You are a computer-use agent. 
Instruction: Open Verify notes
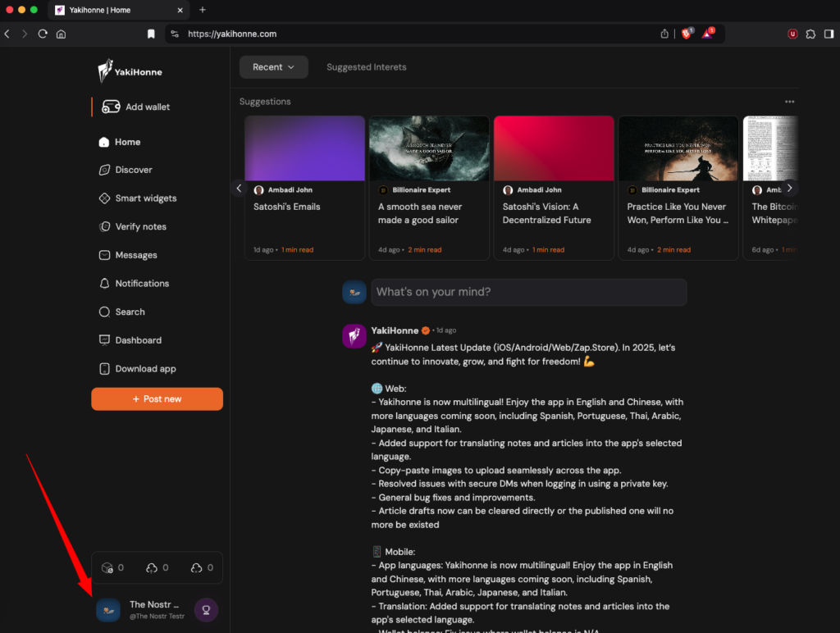[133, 226]
